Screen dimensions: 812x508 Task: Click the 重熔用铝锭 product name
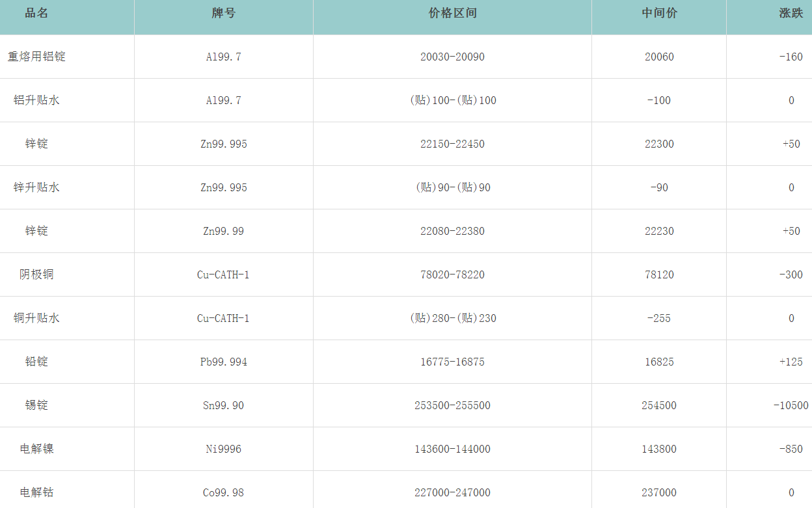pyautogui.click(x=36, y=57)
